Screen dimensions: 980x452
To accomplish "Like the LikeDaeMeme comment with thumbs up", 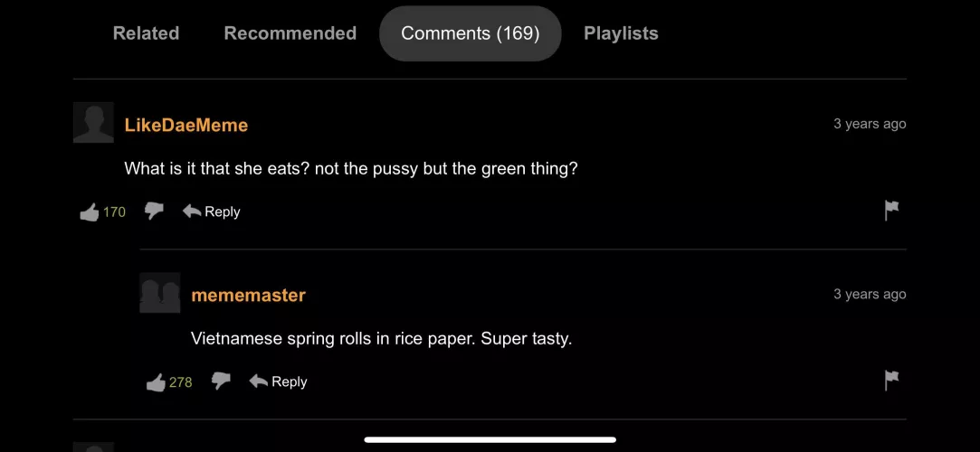I will (90, 212).
